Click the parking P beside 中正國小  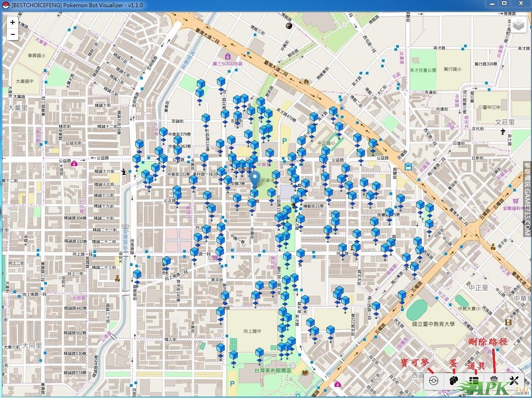pyautogui.click(x=285, y=141)
